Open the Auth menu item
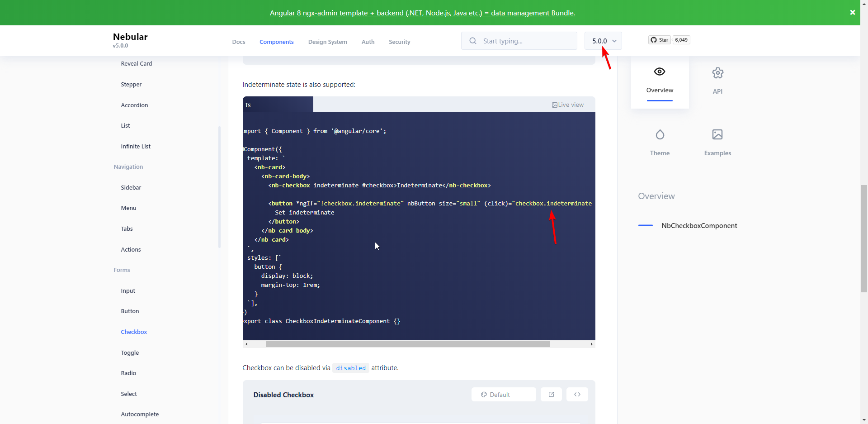Viewport: 868px width, 424px height. tap(368, 42)
